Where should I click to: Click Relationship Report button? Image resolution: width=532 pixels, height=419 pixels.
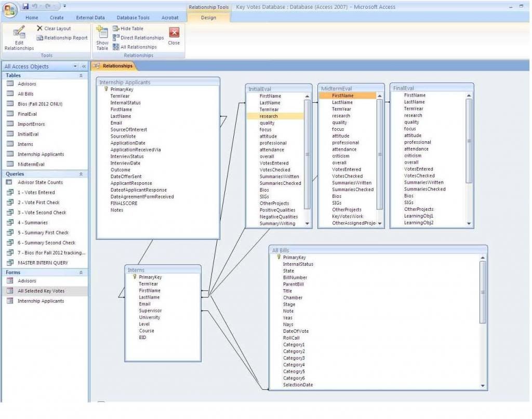pyautogui.click(x=62, y=38)
